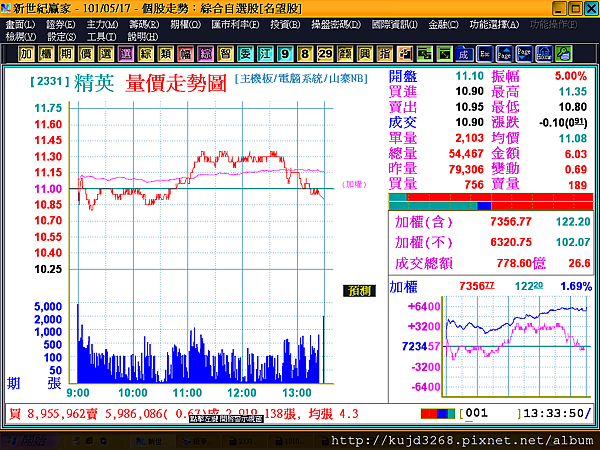Image resolution: width=600 pixels, height=450 pixels.
Task: Click the 振幅 value 5.00%
Action: click(x=571, y=76)
